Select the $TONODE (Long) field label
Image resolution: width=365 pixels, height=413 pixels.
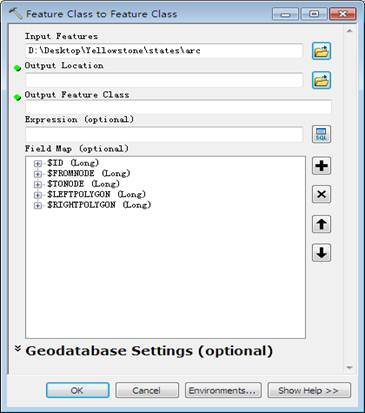(83, 184)
